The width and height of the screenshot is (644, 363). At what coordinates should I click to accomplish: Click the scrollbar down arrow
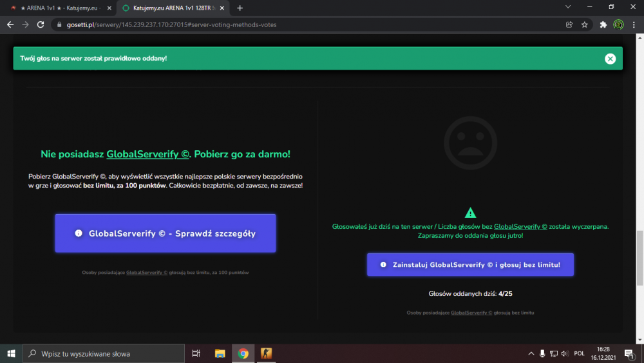pos(640,340)
